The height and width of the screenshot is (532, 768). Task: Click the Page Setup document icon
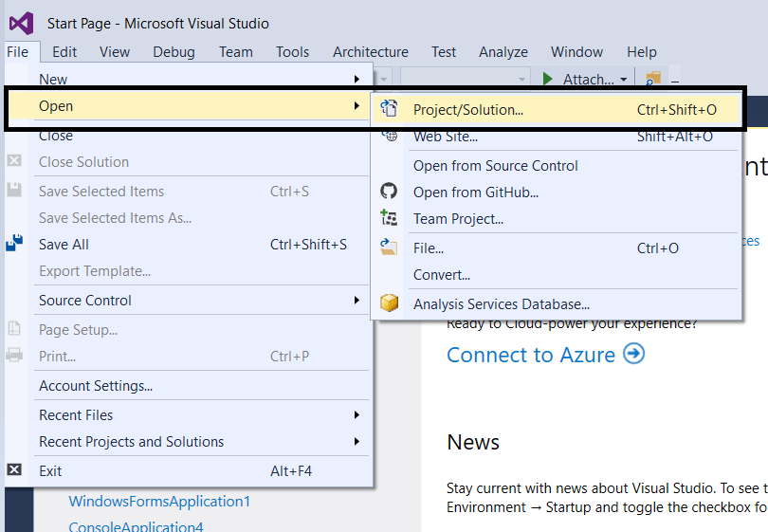coord(14,328)
